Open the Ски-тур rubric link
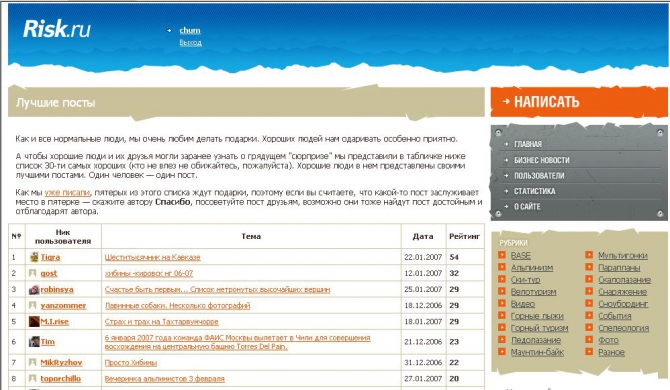The height and width of the screenshot is (390, 670). coord(526,279)
